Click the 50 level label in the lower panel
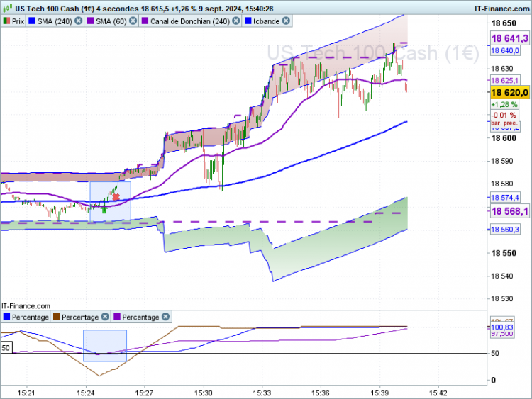This screenshot has width=532, height=399. click(x=6, y=348)
